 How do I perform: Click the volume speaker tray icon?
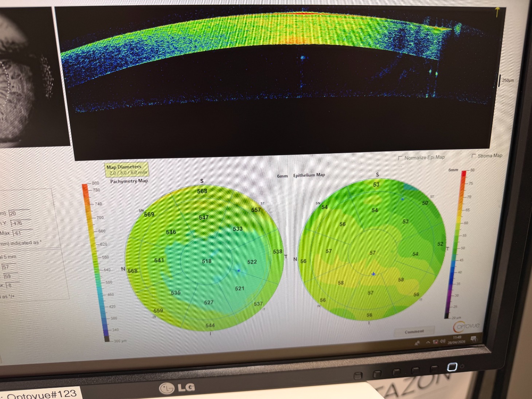[x=443, y=341]
